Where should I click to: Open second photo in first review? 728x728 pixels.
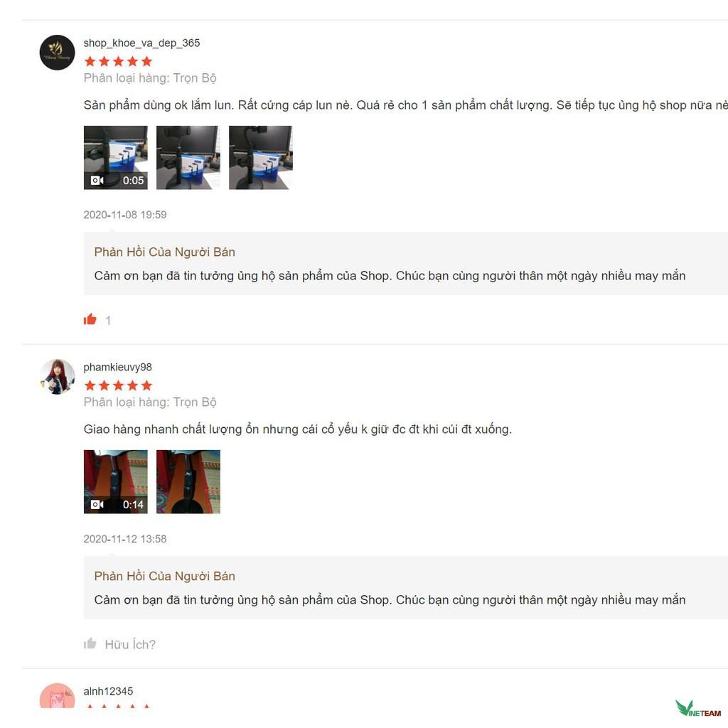pos(188,157)
